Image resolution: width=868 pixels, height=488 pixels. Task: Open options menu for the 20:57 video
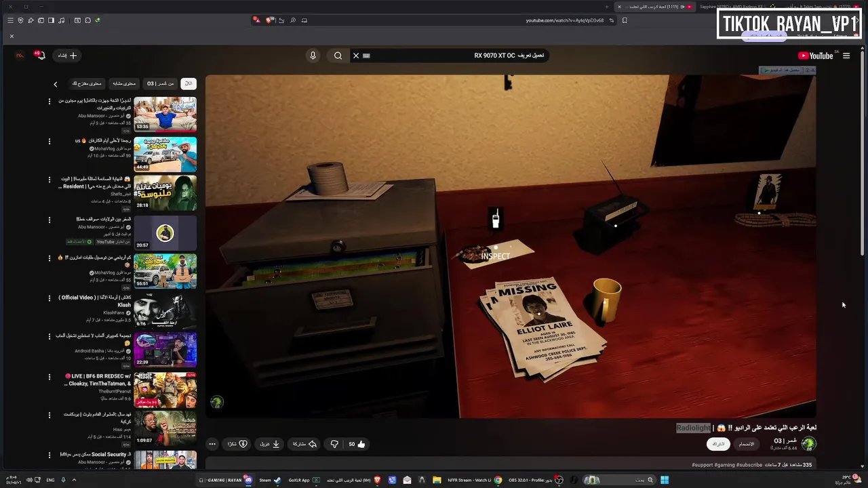[x=49, y=220]
